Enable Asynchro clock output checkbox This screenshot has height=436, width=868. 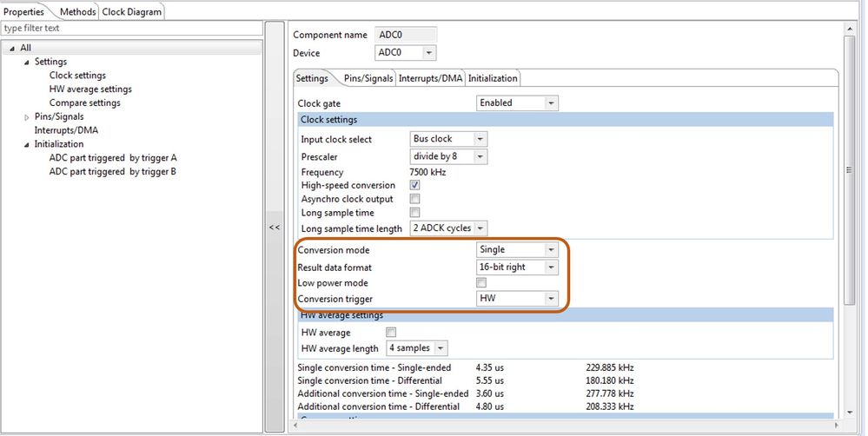point(414,199)
